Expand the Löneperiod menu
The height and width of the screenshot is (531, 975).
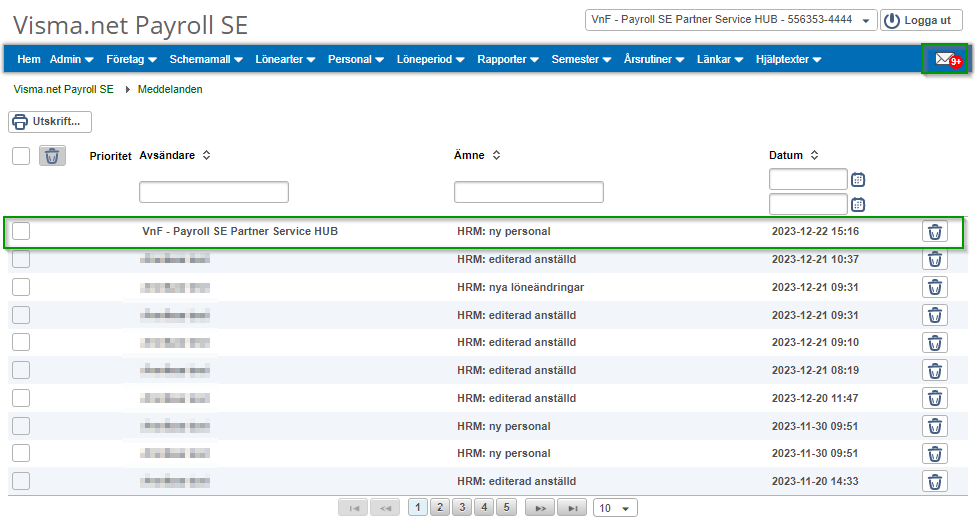point(430,60)
